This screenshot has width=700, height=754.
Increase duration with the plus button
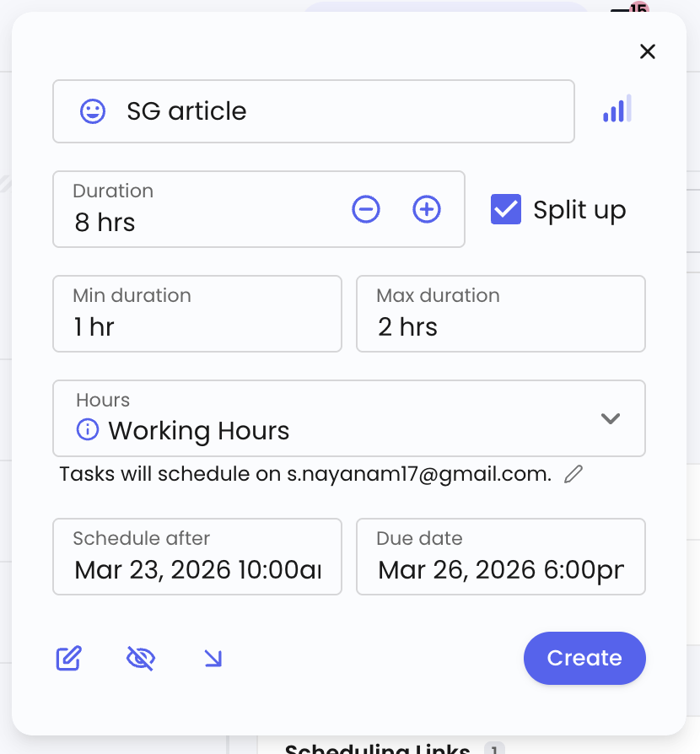[x=427, y=209]
